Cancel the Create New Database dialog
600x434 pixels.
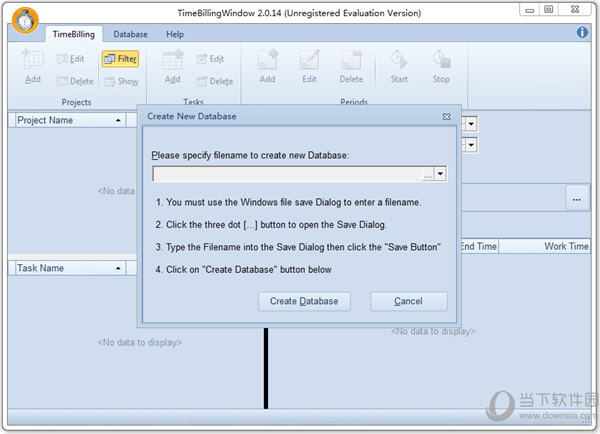[408, 302]
